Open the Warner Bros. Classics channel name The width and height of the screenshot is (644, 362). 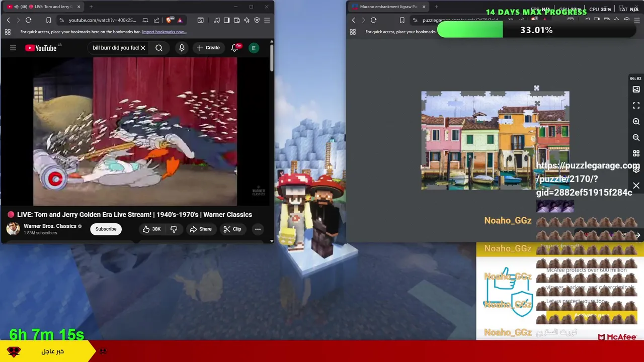click(x=50, y=226)
